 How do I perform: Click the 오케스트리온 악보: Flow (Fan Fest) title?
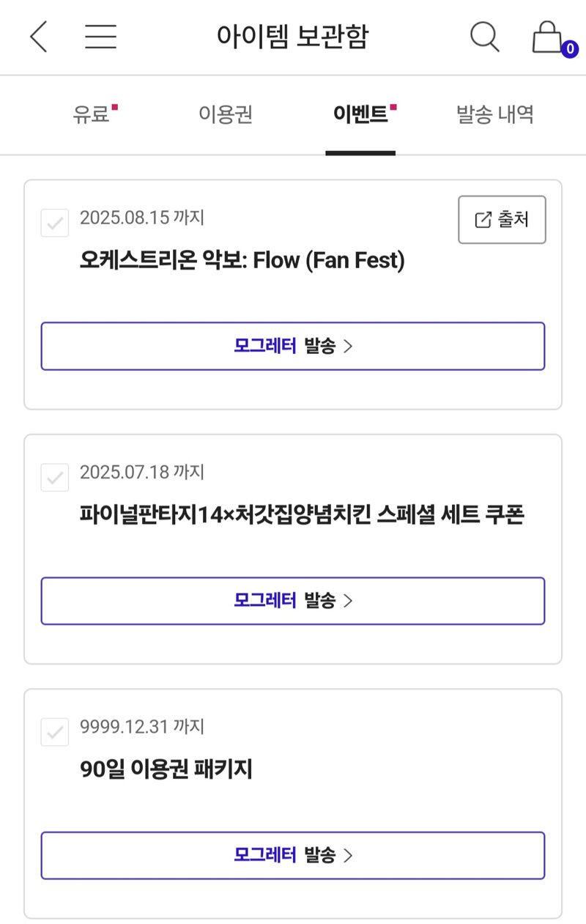242,261
